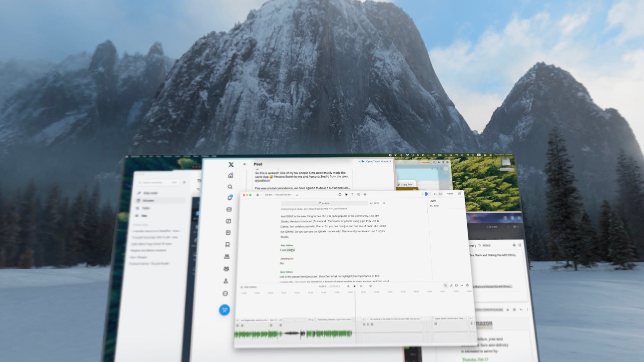Open Profile icon in X sidebar

(226, 281)
